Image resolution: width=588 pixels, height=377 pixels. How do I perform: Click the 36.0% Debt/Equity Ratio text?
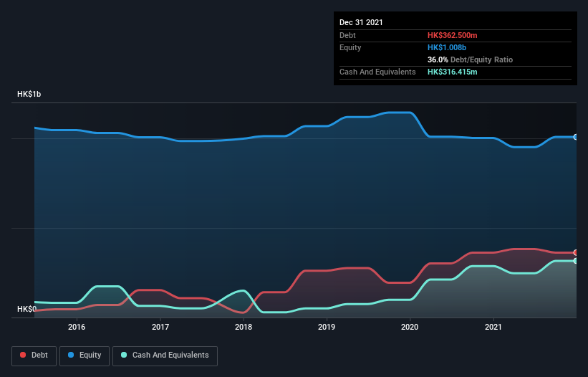pos(470,59)
